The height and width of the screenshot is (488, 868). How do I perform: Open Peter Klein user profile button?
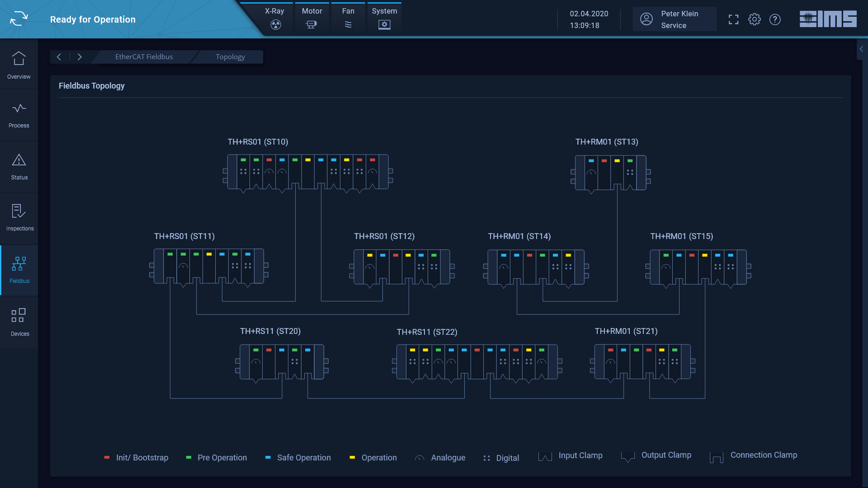point(674,19)
